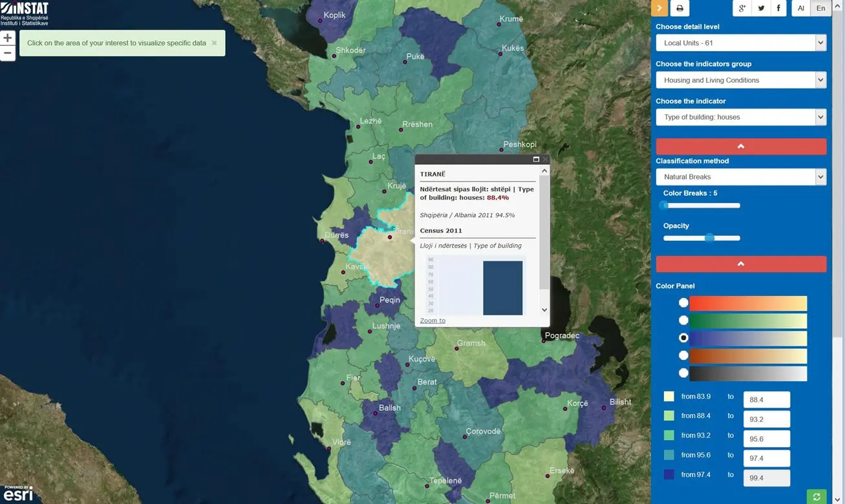Share the map on Facebook
845x504 pixels.
(x=778, y=8)
